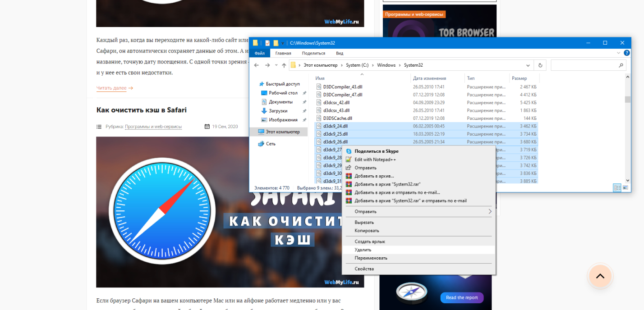This screenshot has height=310, width=644.
Task: Expand chevron after System (C:) breadcrumb
Action: tap(373, 65)
